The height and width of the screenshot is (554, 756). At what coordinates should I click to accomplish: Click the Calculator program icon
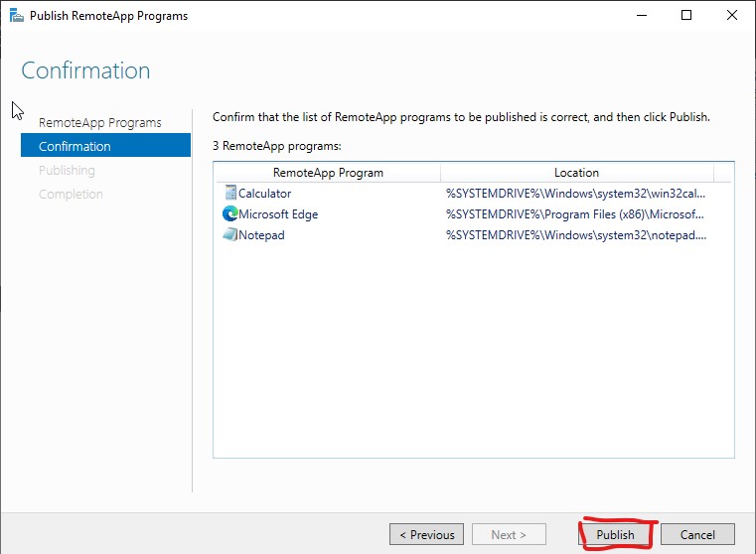pos(230,194)
